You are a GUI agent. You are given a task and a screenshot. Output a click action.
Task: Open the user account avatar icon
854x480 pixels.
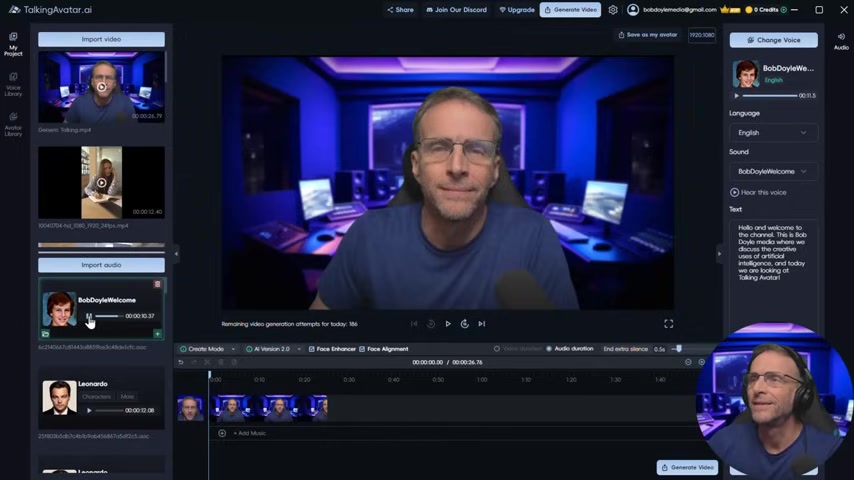coord(632,10)
